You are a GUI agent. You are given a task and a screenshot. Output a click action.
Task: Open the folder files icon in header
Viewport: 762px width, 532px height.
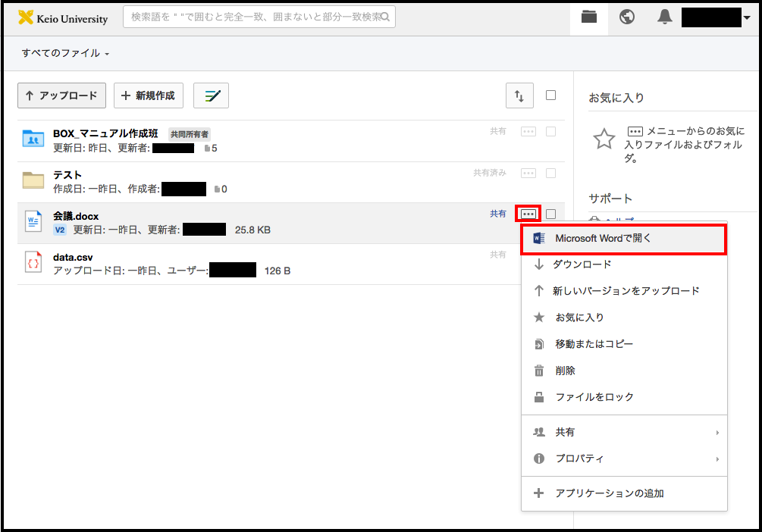[x=589, y=17]
